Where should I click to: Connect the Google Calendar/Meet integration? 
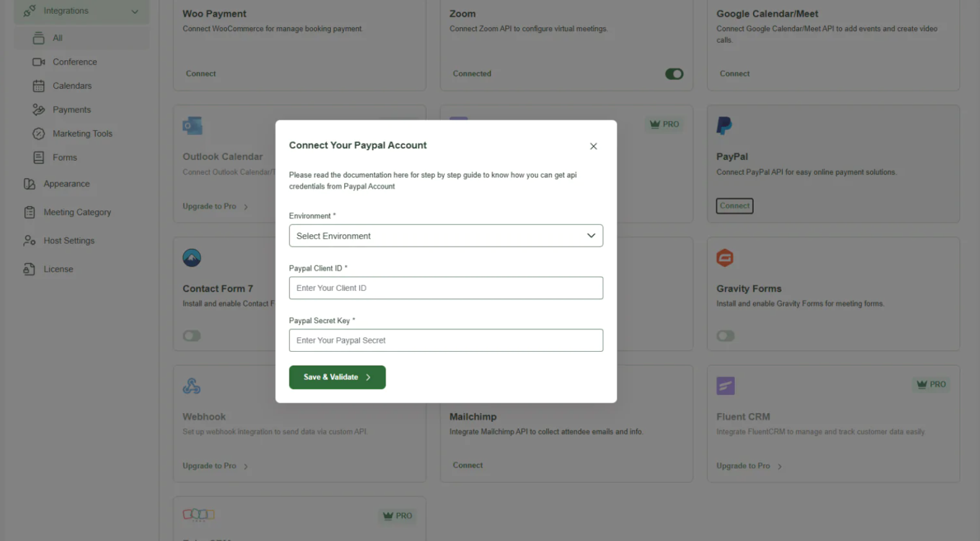[735, 74]
